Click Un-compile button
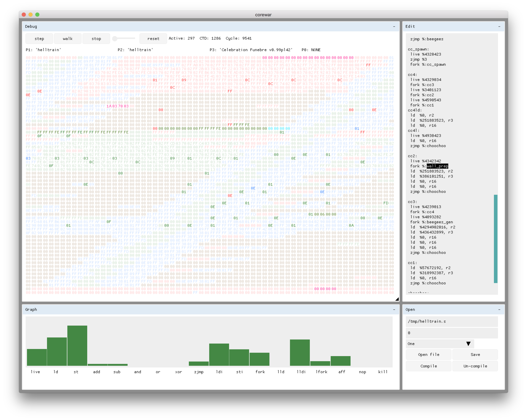 click(475, 366)
